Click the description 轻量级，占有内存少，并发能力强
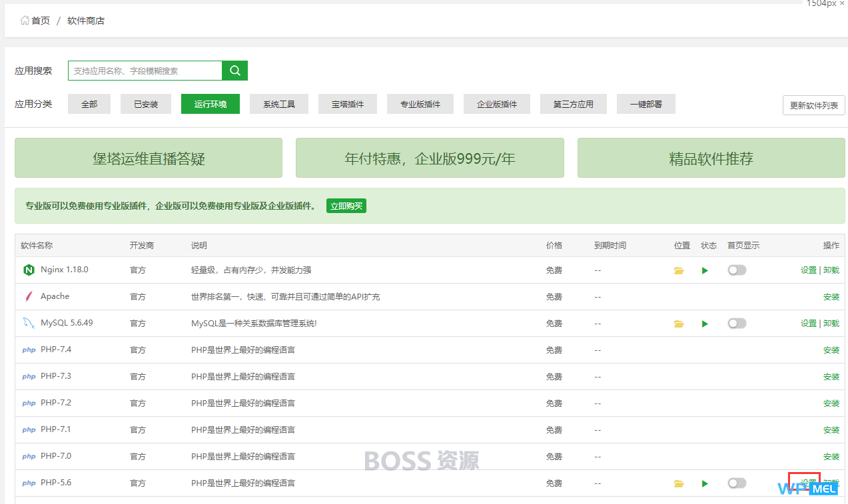Image resolution: width=848 pixels, height=504 pixels. [x=251, y=270]
